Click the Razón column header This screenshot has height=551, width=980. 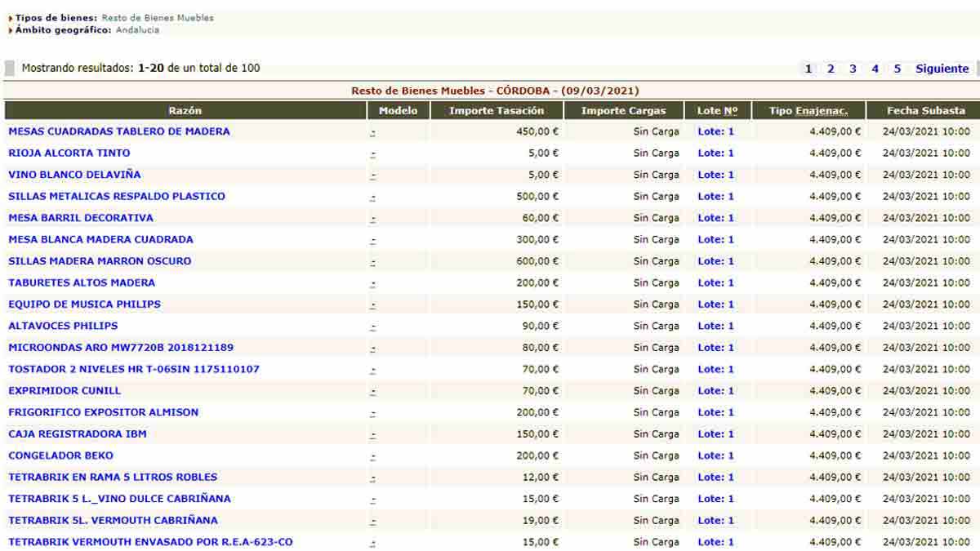click(185, 110)
